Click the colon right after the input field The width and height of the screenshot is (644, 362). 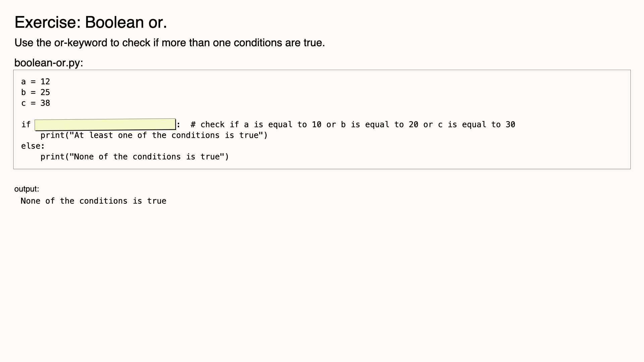178,125
